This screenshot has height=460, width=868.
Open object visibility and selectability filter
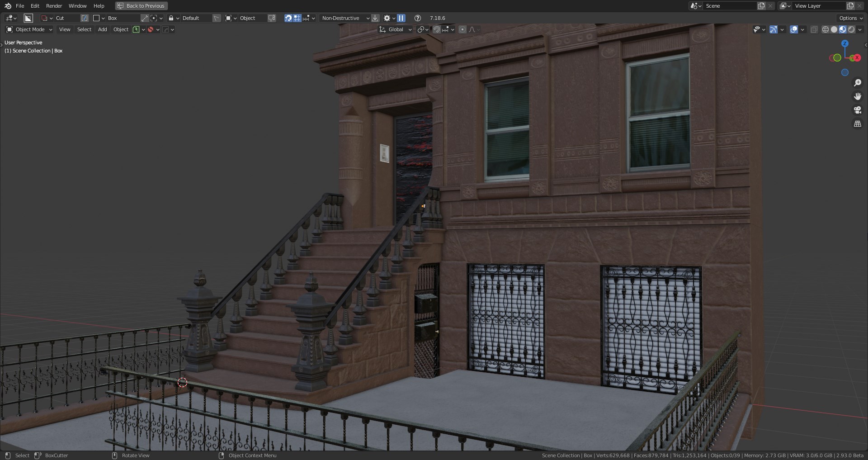759,29
